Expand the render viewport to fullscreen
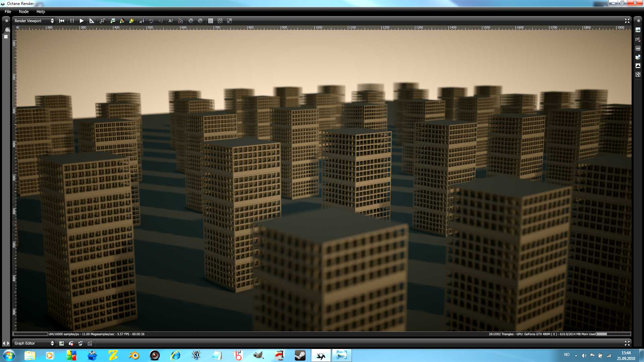The height and width of the screenshot is (362, 644). [627, 21]
